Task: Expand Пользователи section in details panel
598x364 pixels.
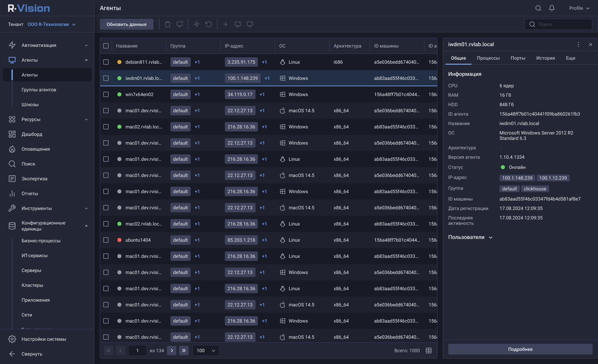Action: click(470, 237)
